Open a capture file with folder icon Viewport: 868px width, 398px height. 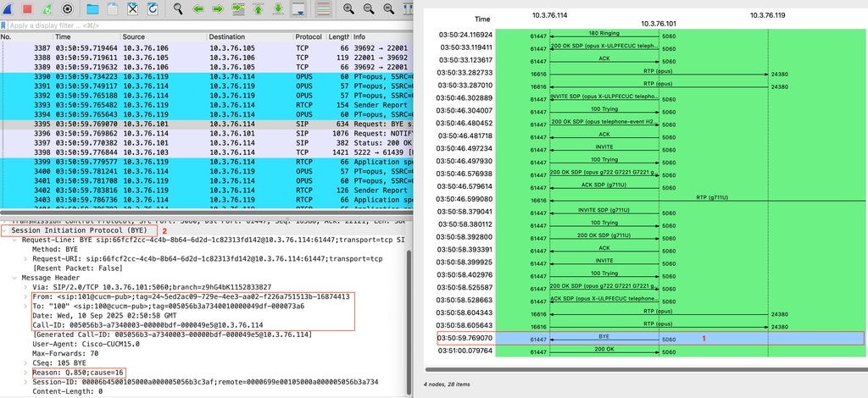[92, 8]
